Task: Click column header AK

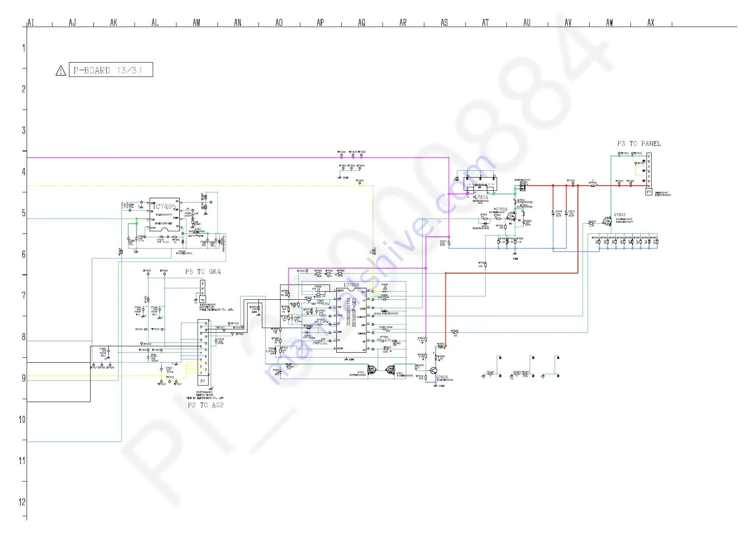Action: (x=113, y=22)
